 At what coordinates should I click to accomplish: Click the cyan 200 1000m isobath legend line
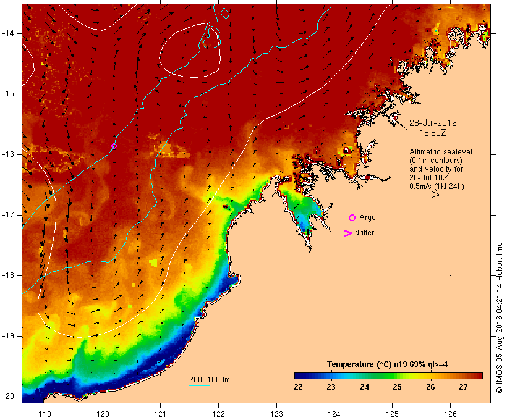[x=200, y=385]
